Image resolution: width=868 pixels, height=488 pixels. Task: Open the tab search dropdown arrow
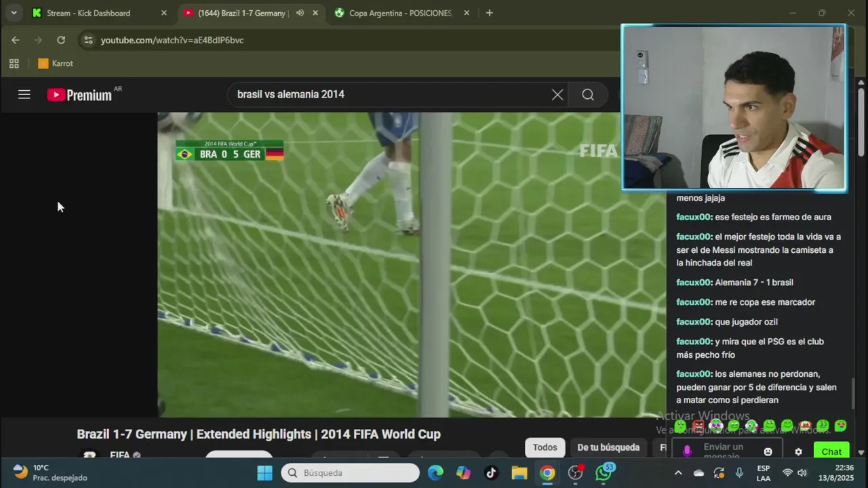click(14, 13)
